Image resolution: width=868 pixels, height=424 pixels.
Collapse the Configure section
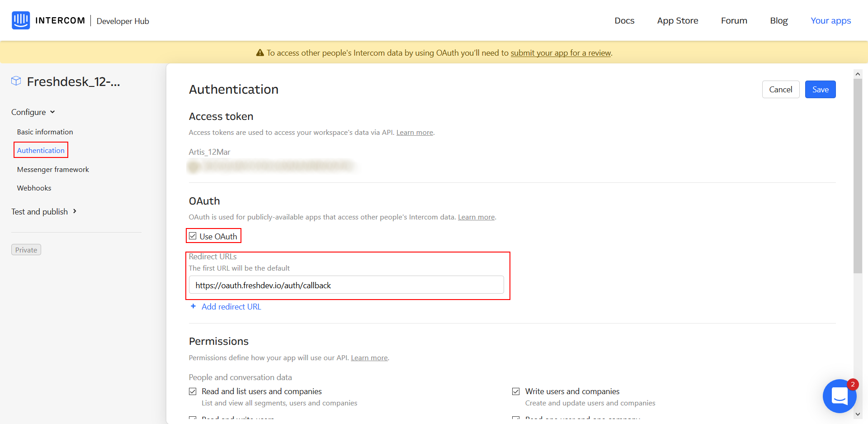coord(33,112)
